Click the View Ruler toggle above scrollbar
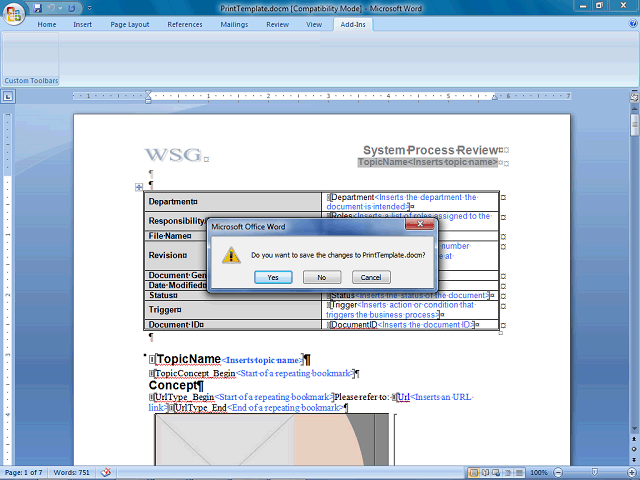Viewport: 640px width, 480px height. (x=634, y=98)
